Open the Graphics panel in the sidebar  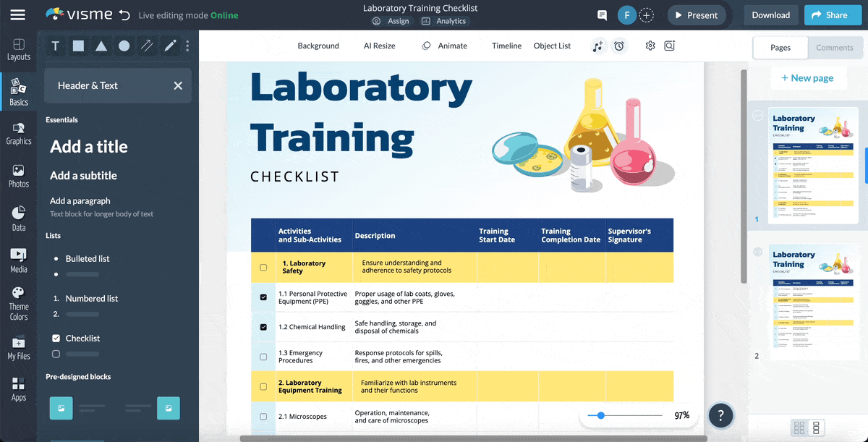click(x=18, y=135)
